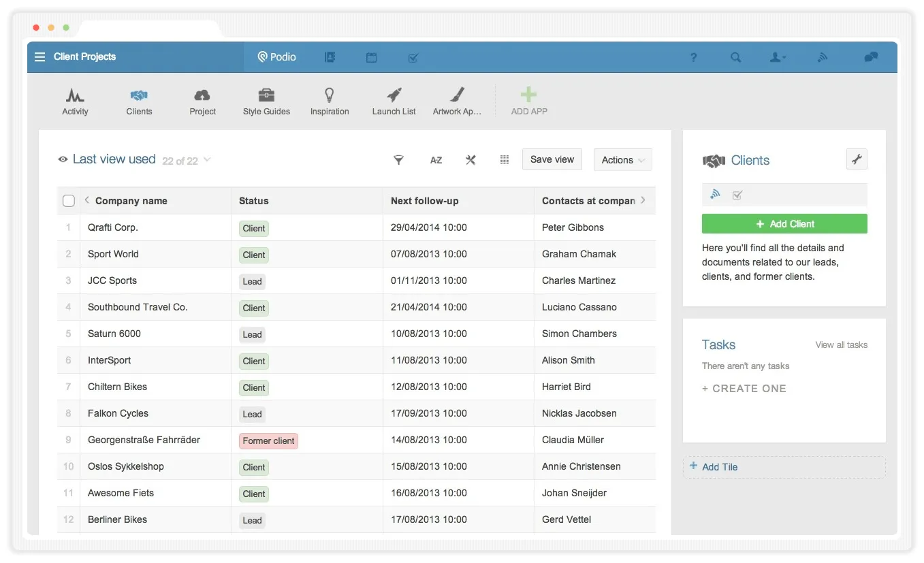Viewport: 924px width, 563px height.
Task: Open the hamburger menu beside Client Projects
Action: pos(40,57)
